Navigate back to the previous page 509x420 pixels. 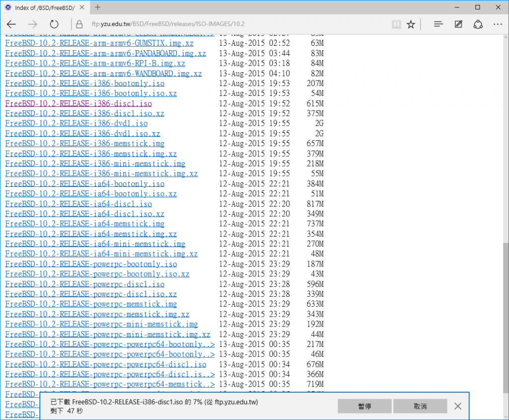click(x=11, y=23)
